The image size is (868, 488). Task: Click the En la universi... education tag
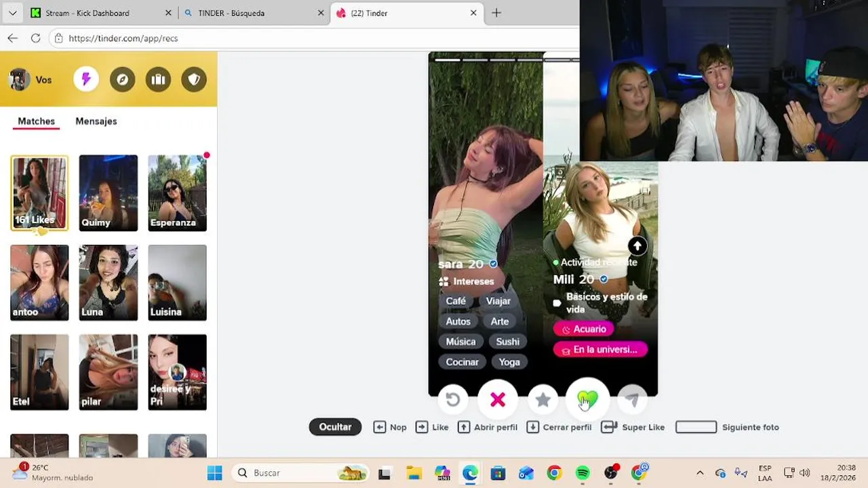coord(600,350)
